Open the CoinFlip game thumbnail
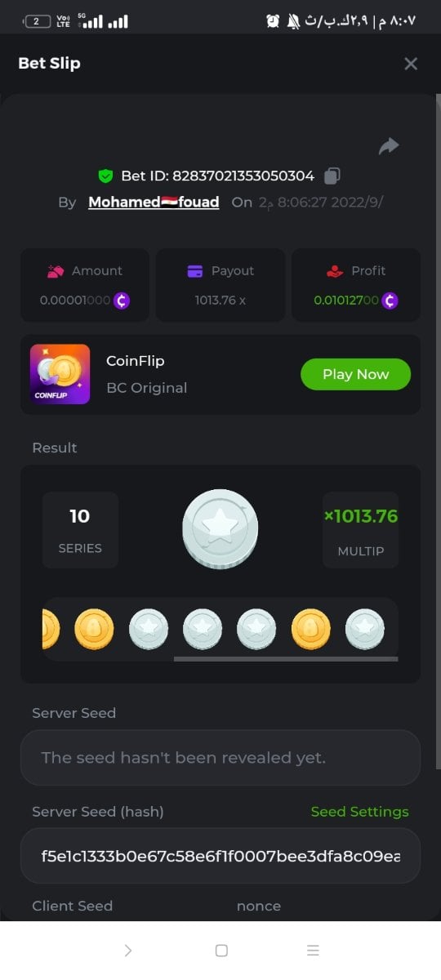 tap(60, 374)
